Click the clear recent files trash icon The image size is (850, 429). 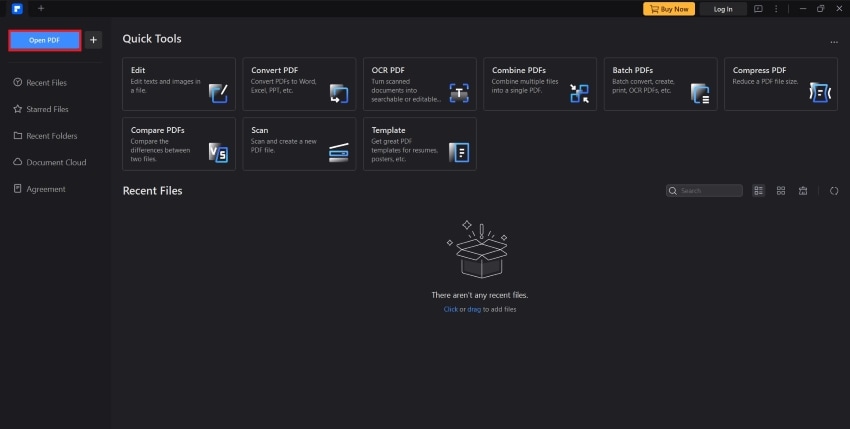point(803,190)
